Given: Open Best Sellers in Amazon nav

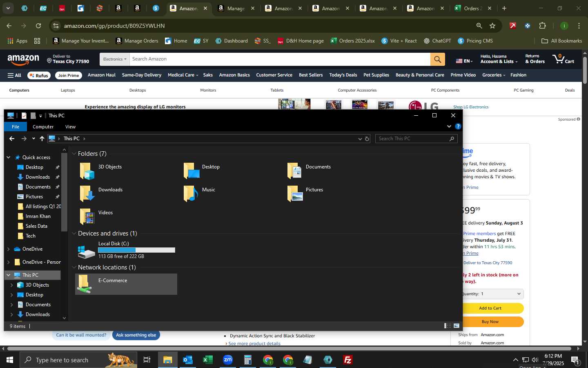Looking at the screenshot, I should (x=311, y=75).
